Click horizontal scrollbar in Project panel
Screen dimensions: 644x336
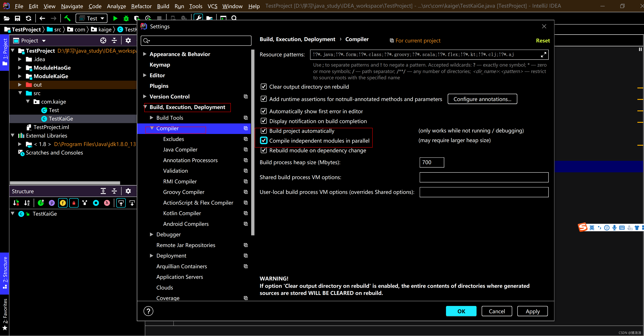point(65,183)
